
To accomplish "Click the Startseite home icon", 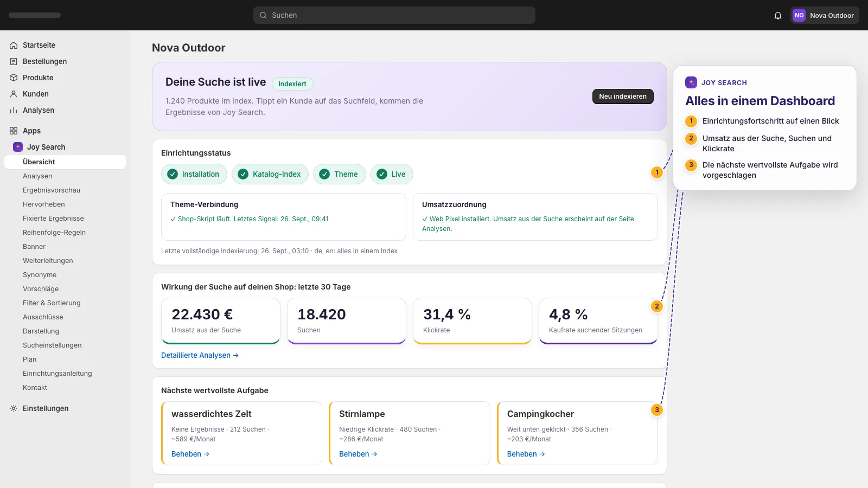I will click(x=14, y=45).
